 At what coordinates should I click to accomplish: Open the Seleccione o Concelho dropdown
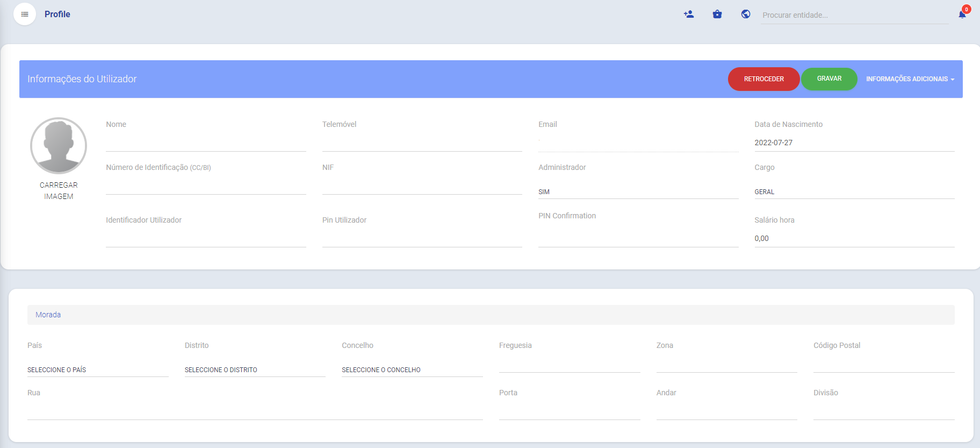coord(412,370)
